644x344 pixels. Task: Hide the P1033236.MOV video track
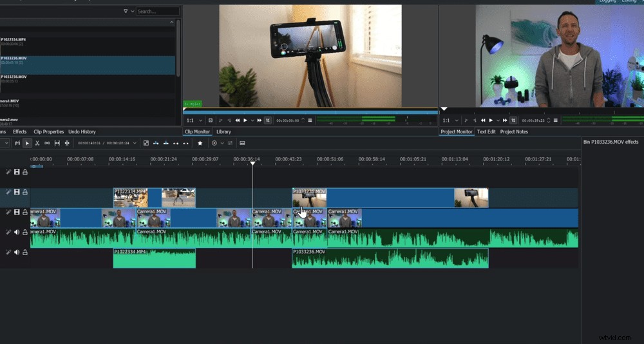(17, 192)
